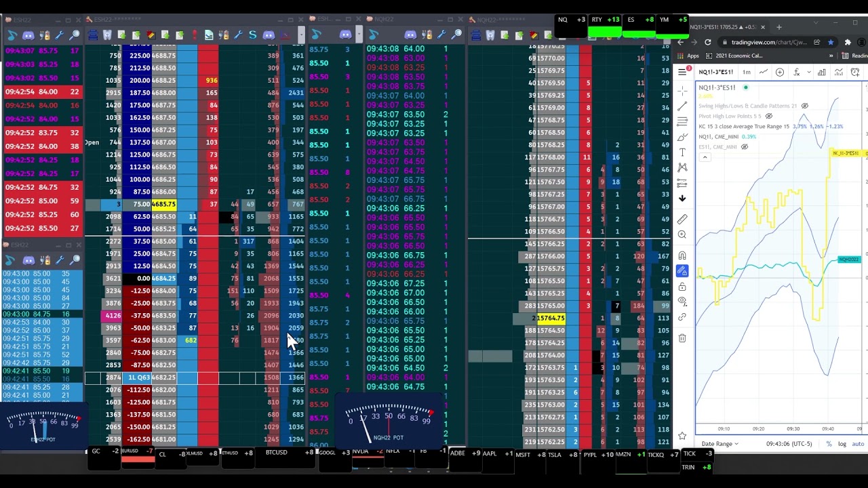The height and width of the screenshot is (488, 868).
Task: Open the browser extensions puzzle icon
Action: pos(848,42)
